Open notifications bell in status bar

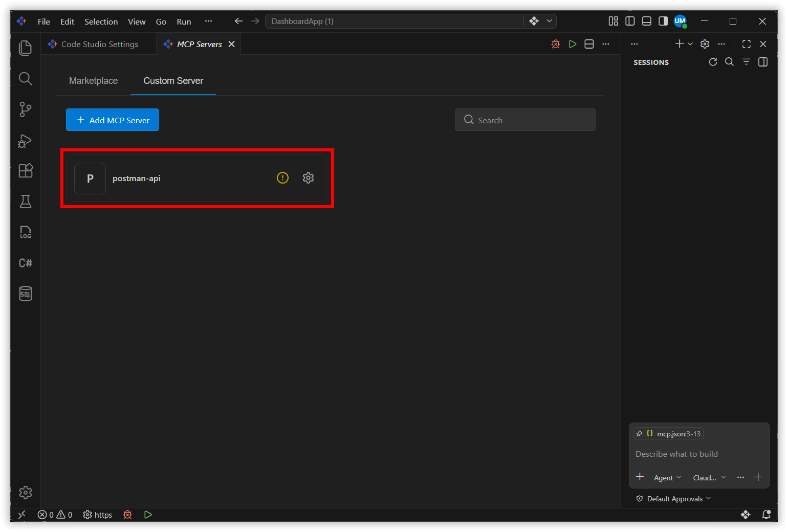766,515
